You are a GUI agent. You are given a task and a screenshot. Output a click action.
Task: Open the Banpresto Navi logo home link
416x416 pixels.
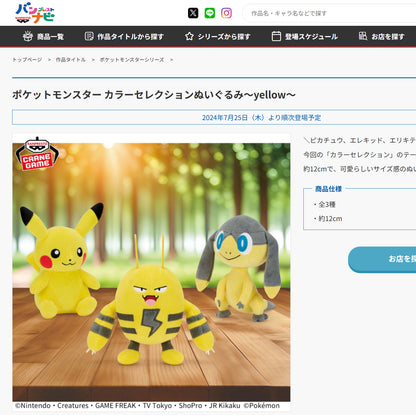tap(35, 13)
